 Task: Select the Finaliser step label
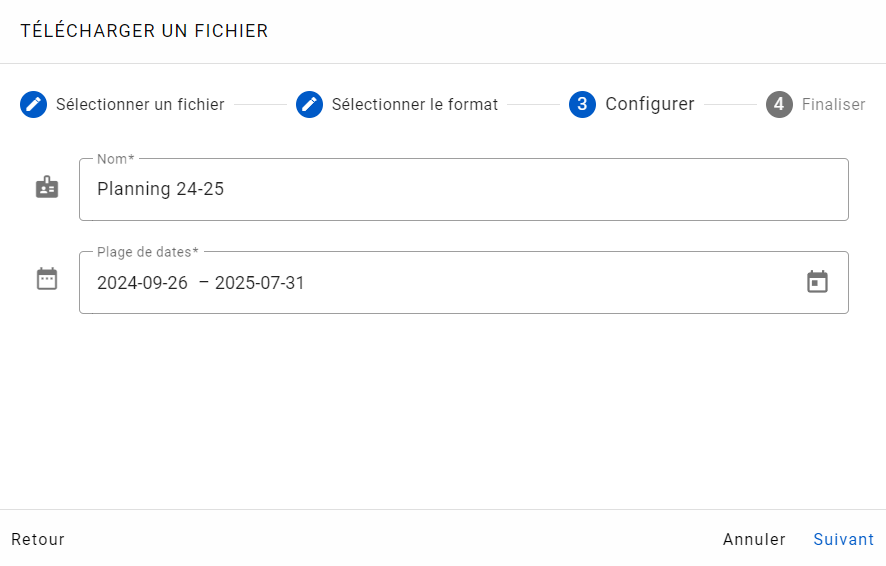point(833,105)
